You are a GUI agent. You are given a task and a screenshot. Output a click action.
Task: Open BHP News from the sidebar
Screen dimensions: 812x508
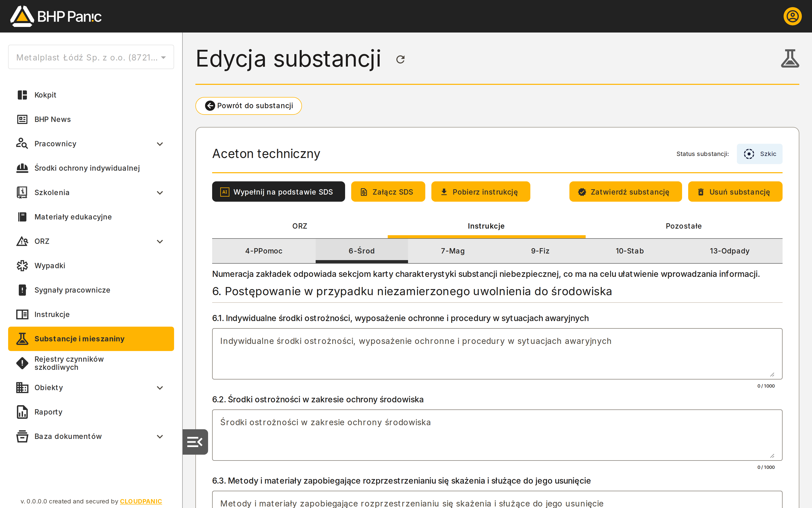pos(91,119)
